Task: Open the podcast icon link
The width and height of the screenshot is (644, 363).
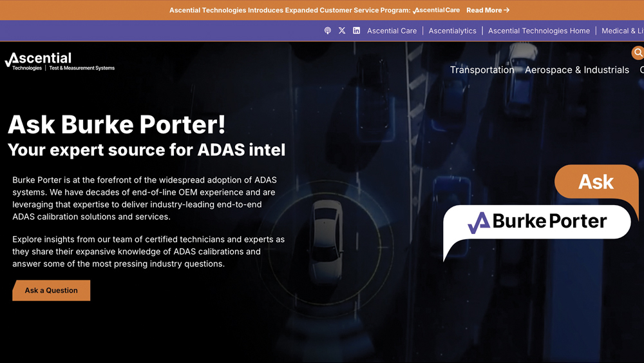Action: 327,30
